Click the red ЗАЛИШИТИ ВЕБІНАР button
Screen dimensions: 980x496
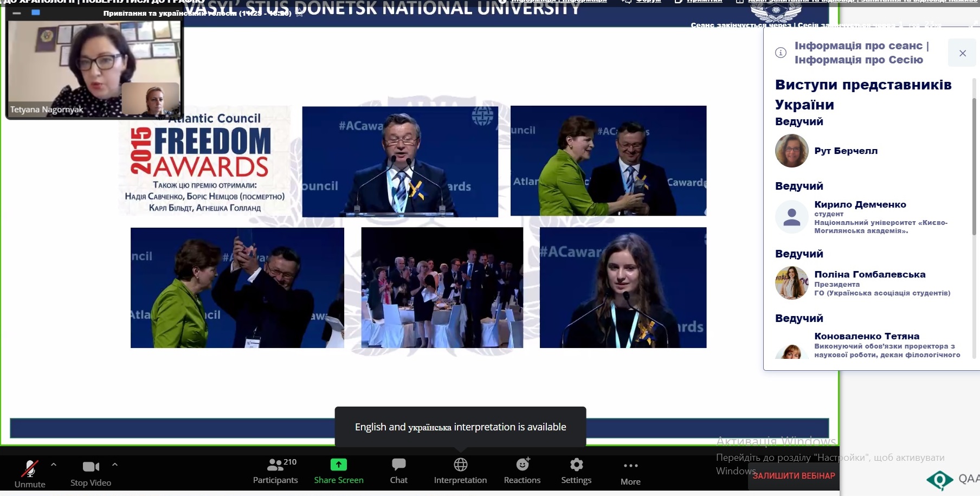(794, 476)
